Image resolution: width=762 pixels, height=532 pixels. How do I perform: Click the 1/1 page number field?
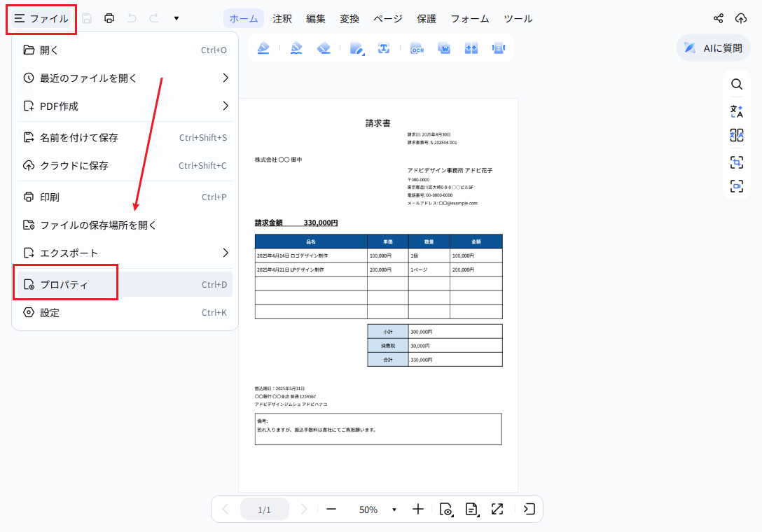click(264, 510)
